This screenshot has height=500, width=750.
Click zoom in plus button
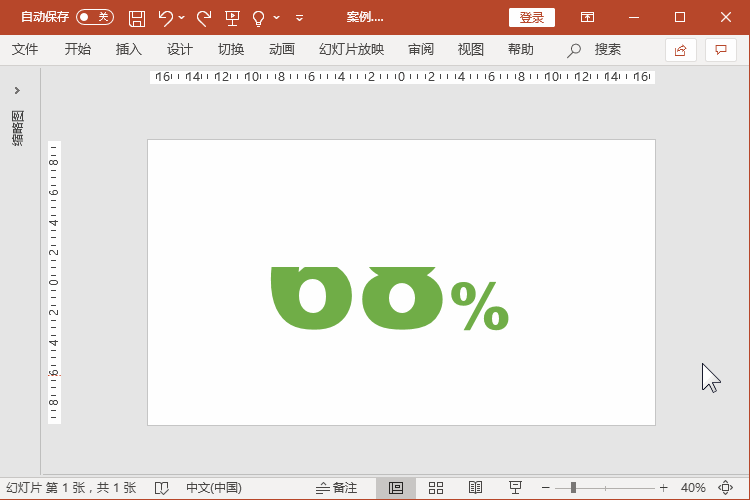pos(663,488)
